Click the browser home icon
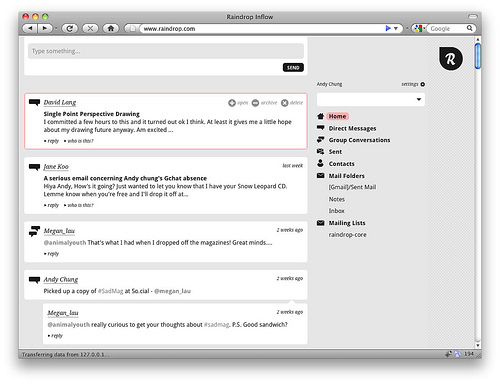The width and height of the screenshot is (500, 384). 111,29
